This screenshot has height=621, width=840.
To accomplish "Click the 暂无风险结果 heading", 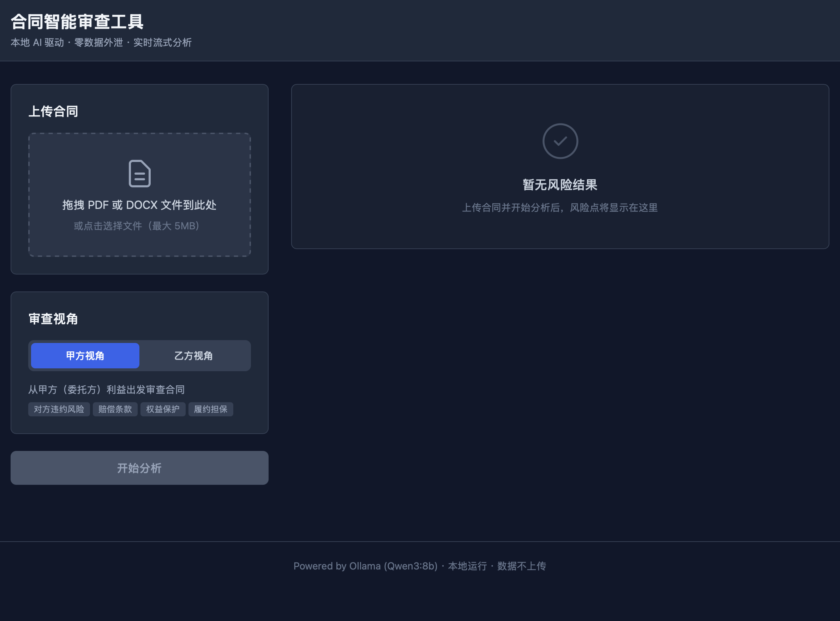I will point(560,185).
